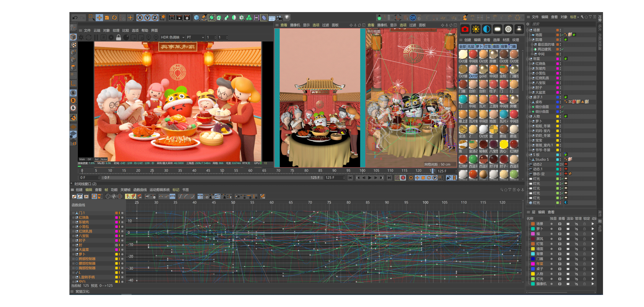This screenshot has width=644, height=307.
Task: Restart the Octane render with the circular arrow
Action: click(89, 37)
